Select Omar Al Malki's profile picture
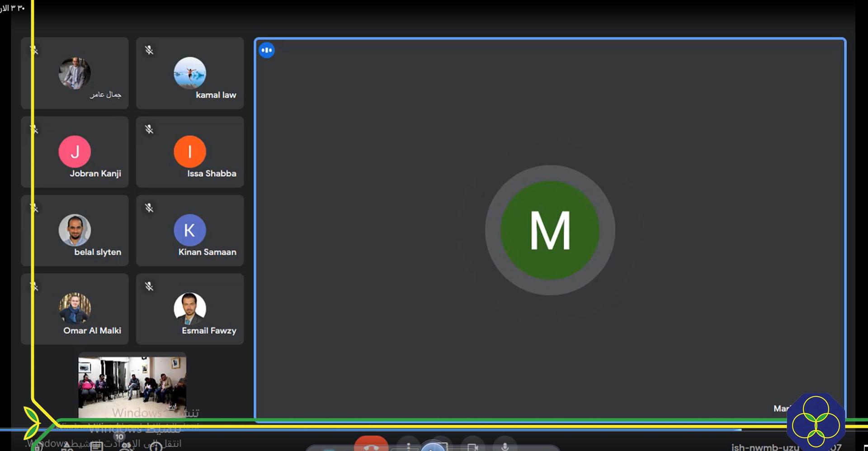868x451 pixels. [x=75, y=308]
